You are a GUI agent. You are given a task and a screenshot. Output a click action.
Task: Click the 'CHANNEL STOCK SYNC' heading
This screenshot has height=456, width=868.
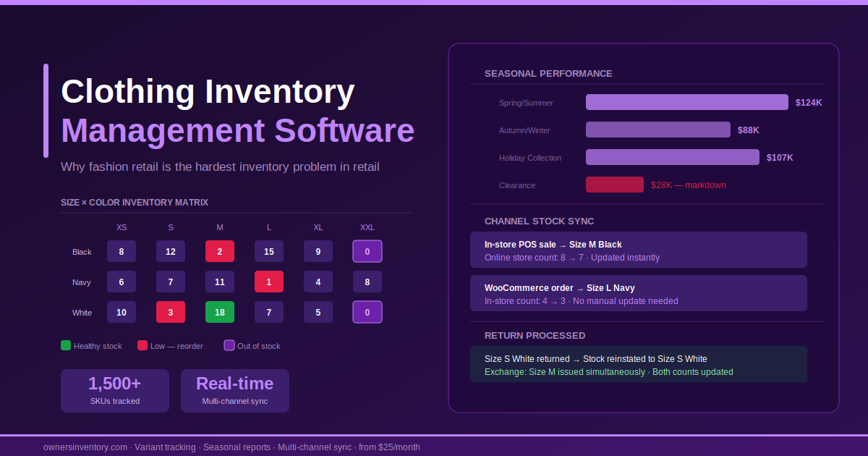pos(540,221)
